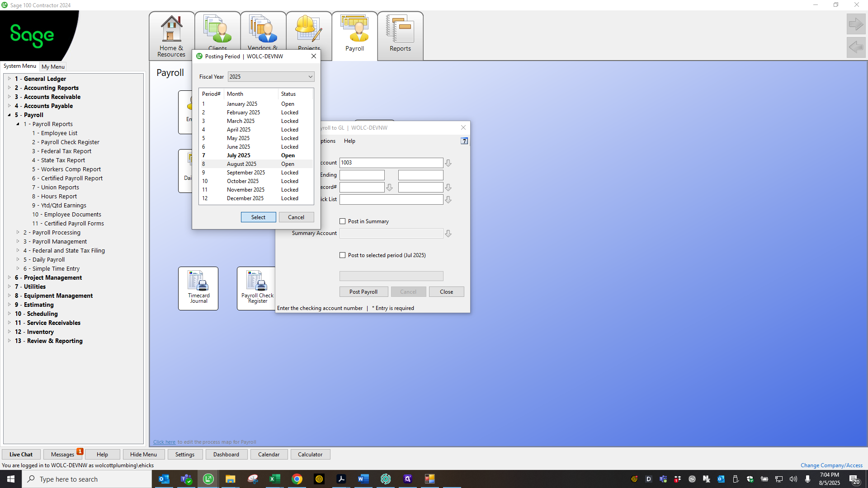Expand 4 - Accounts Payable node
Image resolution: width=868 pixels, height=488 pixels.
9,106
